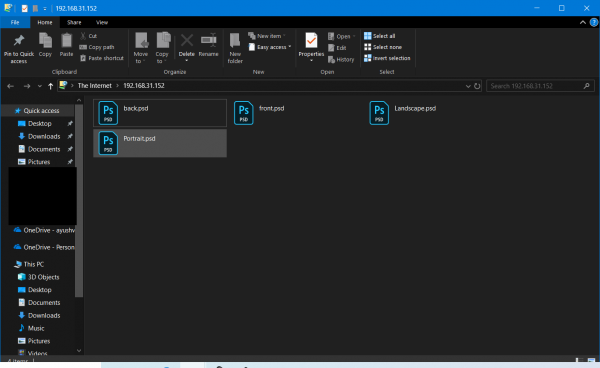Click the Delete ribbon icon
This screenshot has height=368, width=600.
coord(187,41)
